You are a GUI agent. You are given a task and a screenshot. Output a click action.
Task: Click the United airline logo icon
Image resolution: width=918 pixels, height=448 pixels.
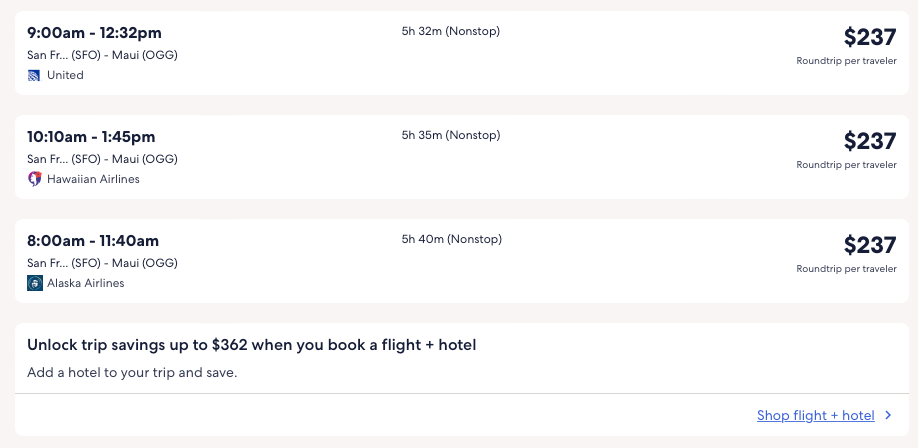[x=34, y=75]
